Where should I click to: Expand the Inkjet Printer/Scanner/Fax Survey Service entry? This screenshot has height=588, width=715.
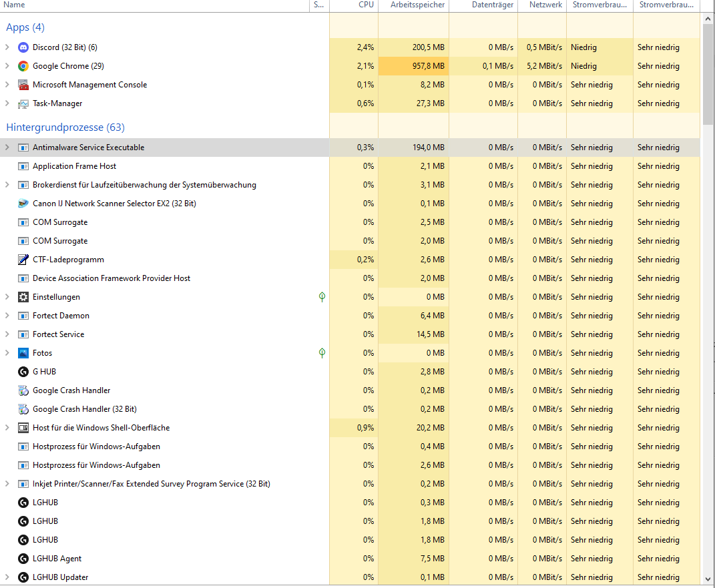click(7, 484)
